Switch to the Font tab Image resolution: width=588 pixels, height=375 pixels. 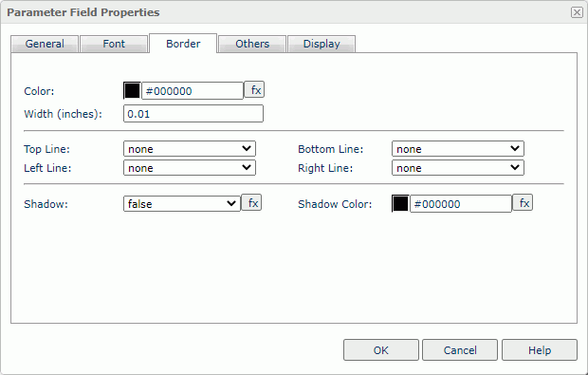114,44
